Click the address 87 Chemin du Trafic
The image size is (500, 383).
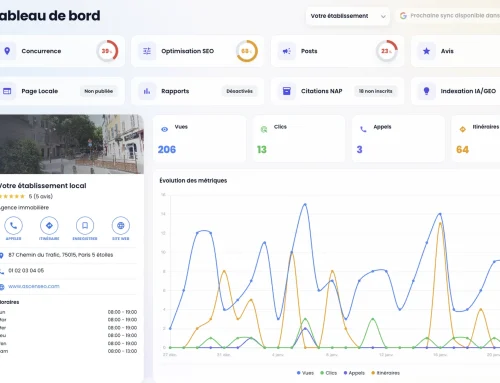tap(61, 255)
